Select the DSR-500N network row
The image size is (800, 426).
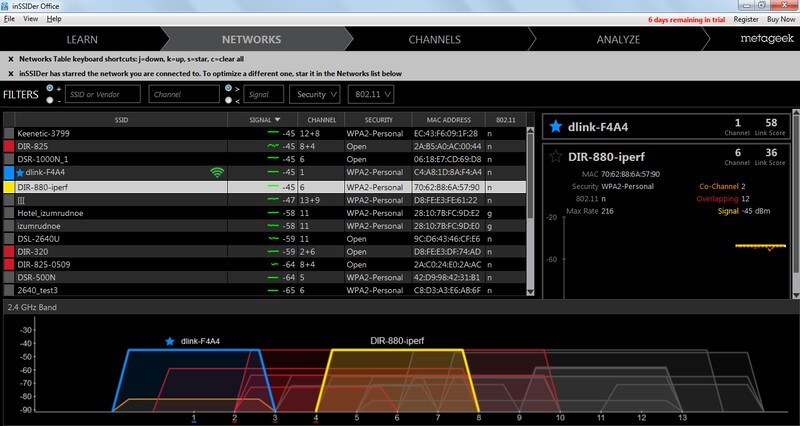click(265, 278)
